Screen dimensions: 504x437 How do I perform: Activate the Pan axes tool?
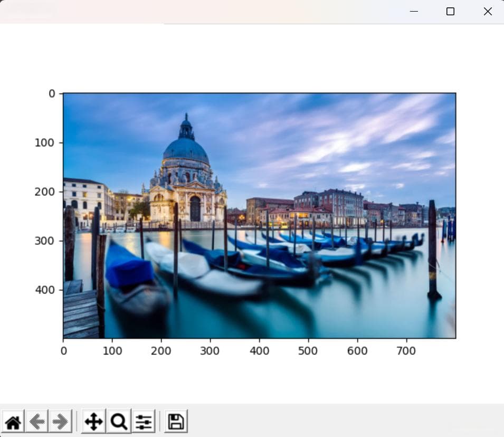93,422
